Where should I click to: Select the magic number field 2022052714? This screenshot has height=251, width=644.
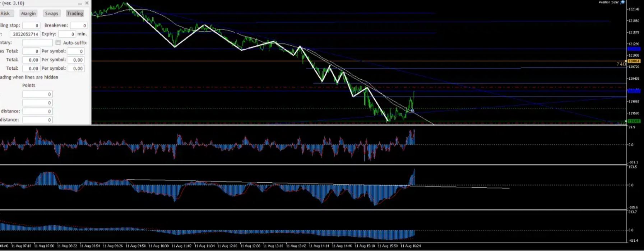[x=24, y=34]
